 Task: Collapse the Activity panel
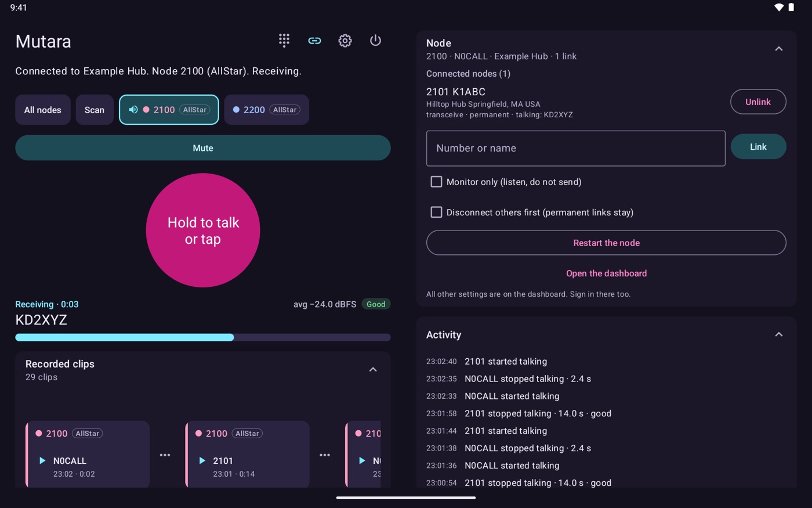point(779,334)
